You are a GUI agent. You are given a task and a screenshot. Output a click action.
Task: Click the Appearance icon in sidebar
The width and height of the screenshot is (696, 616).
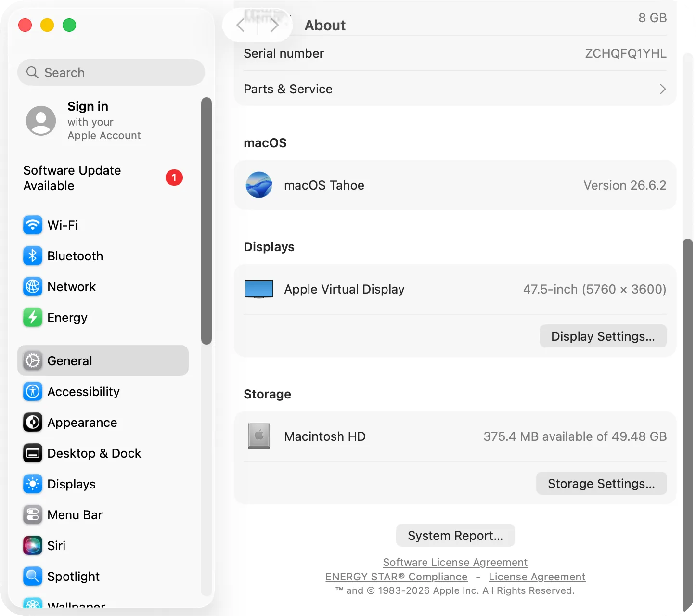click(33, 422)
